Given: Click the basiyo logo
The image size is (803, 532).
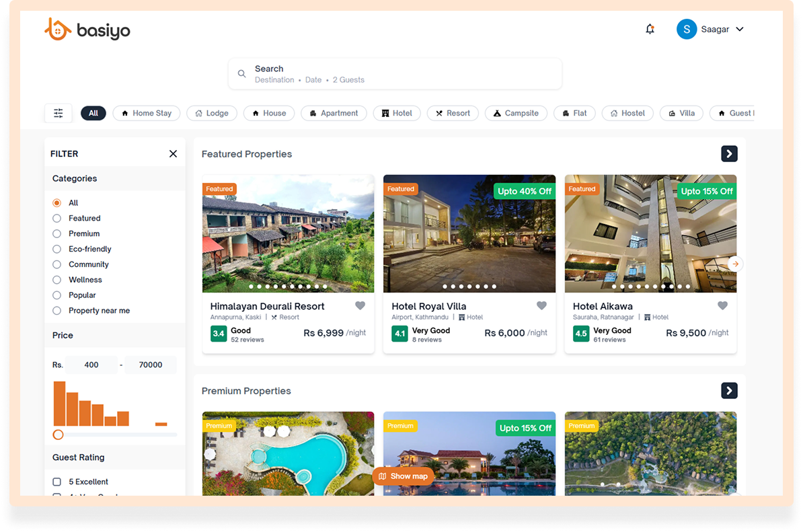Looking at the screenshot, I should pos(87,30).
